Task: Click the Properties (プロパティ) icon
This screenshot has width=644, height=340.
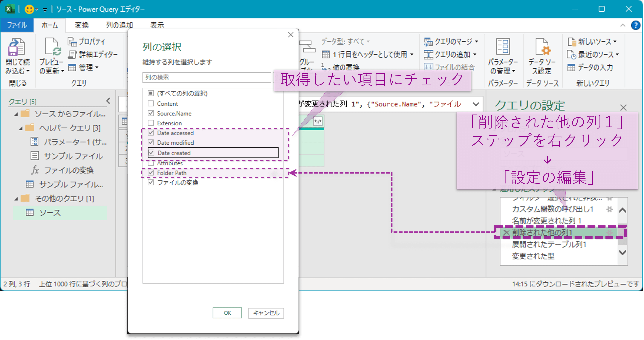Action: pos(72,41)
